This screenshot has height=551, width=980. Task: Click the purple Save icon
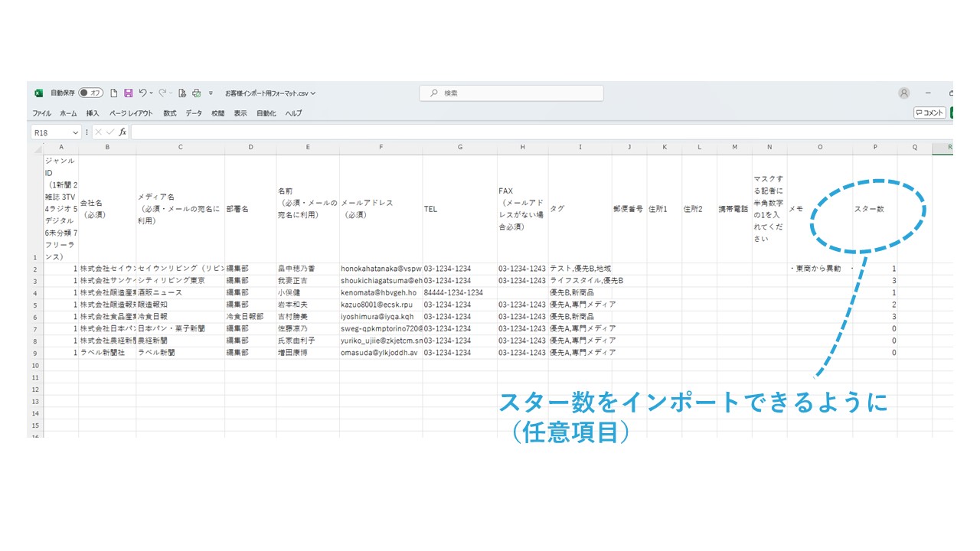(128, 93)
